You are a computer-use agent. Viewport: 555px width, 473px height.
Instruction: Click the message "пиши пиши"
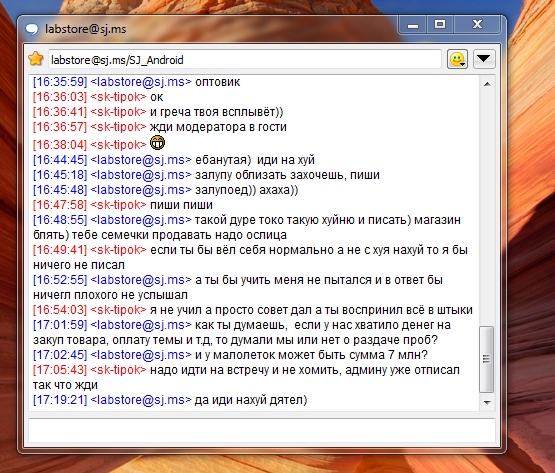[181, 205]
